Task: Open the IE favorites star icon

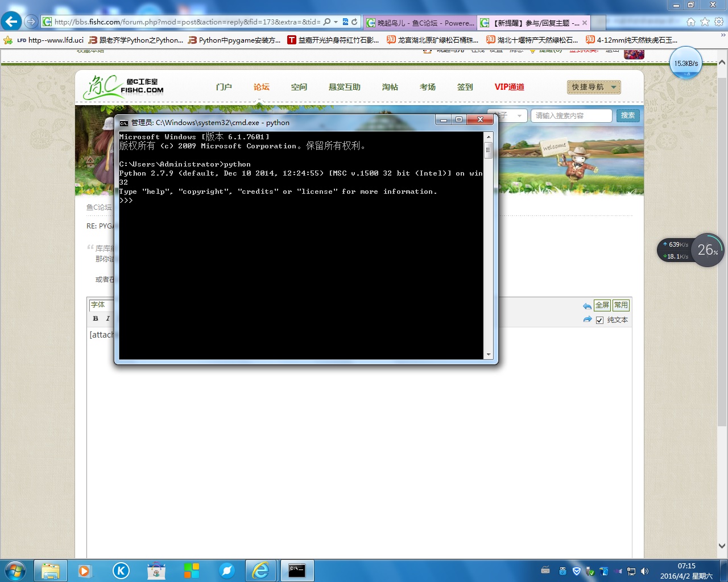Action: click(x=705, y=22)
